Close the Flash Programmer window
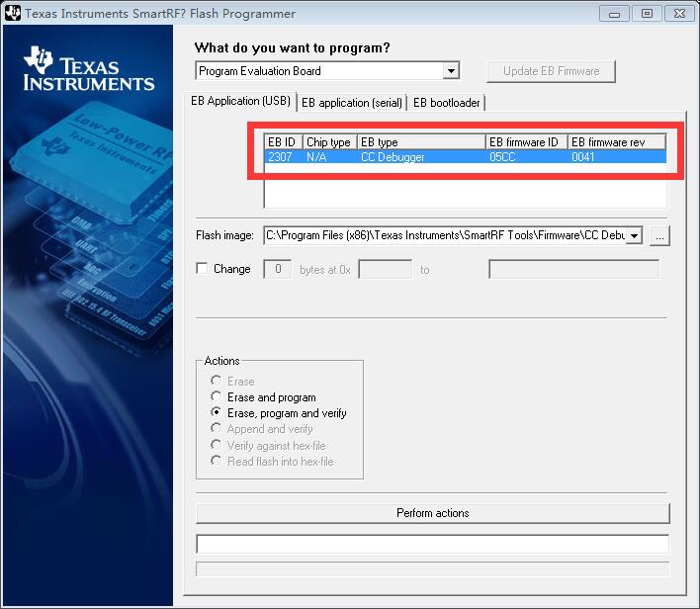Viewport: 700px width, 609px height. pos(679,14)
